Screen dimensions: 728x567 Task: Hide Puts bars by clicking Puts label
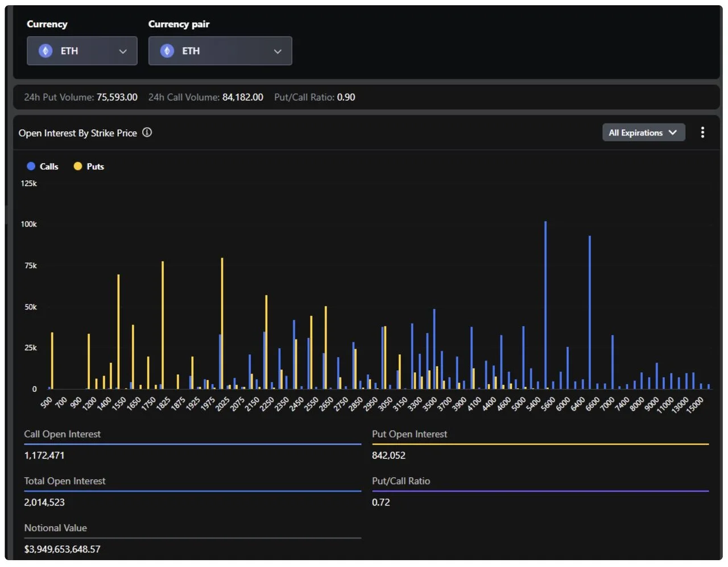94,166
